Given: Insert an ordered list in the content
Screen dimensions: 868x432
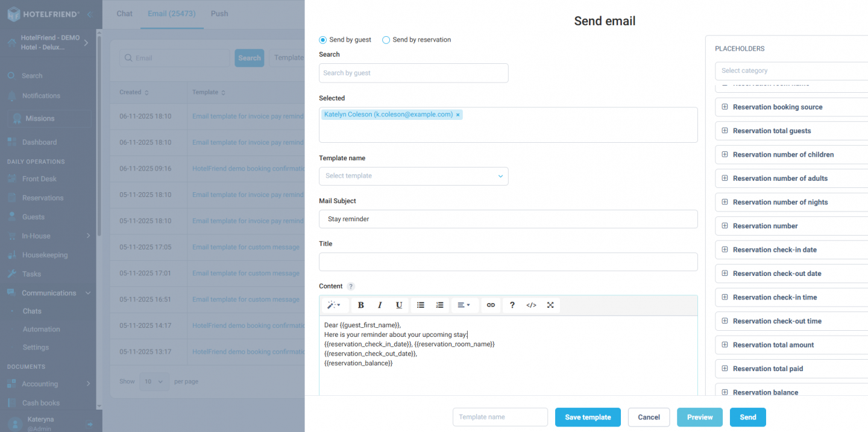Looking at the screenshot, I should 439,305.
